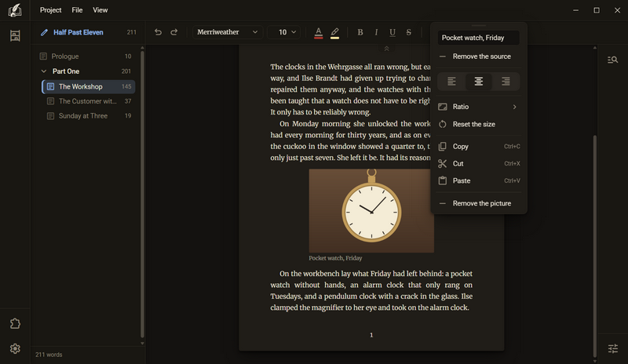Select The Workshop scene

click(89, 86)
